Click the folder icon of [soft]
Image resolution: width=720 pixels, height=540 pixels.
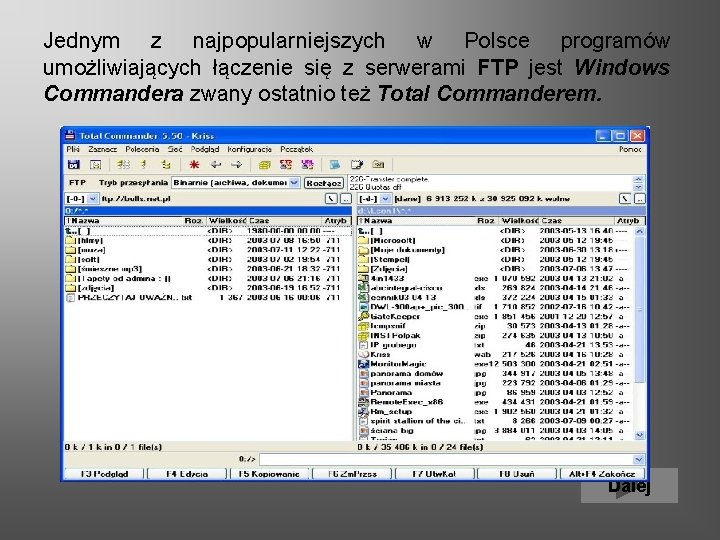pos(70,259)
